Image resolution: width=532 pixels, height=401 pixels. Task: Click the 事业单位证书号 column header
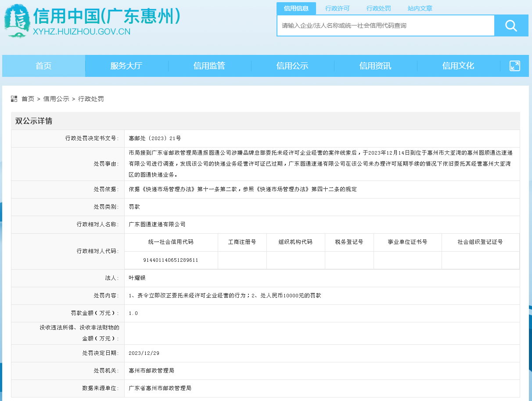(x=407, y=242)
